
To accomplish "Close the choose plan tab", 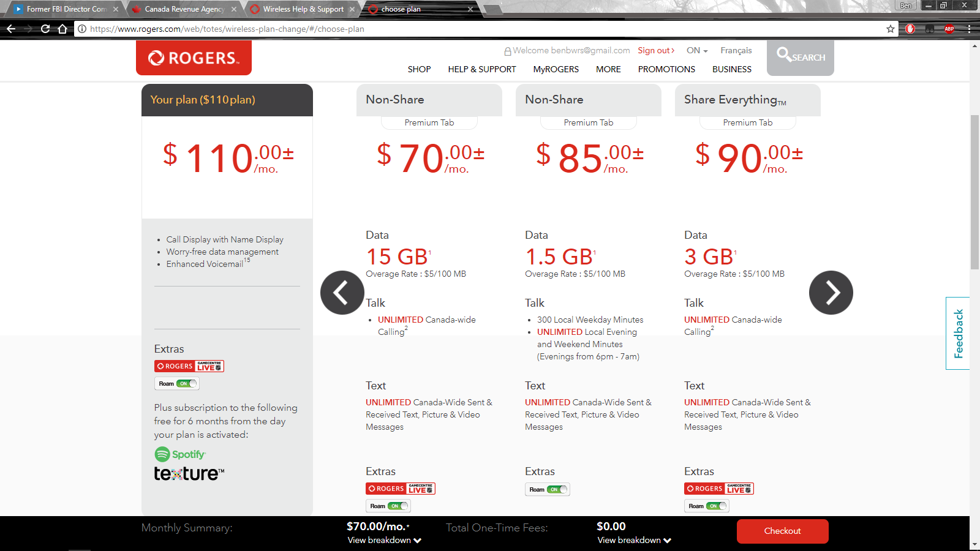I will tap(470, 9).
